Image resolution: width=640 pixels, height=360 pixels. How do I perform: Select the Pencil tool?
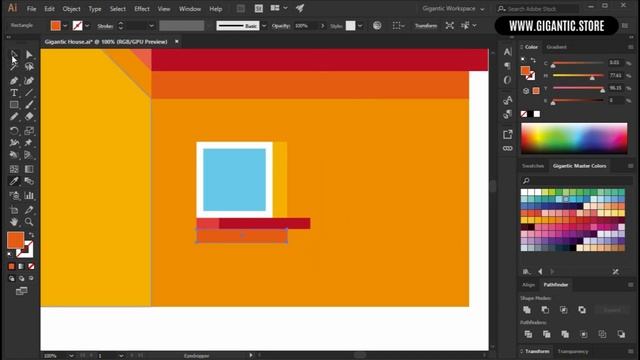(x=13, y=117)
